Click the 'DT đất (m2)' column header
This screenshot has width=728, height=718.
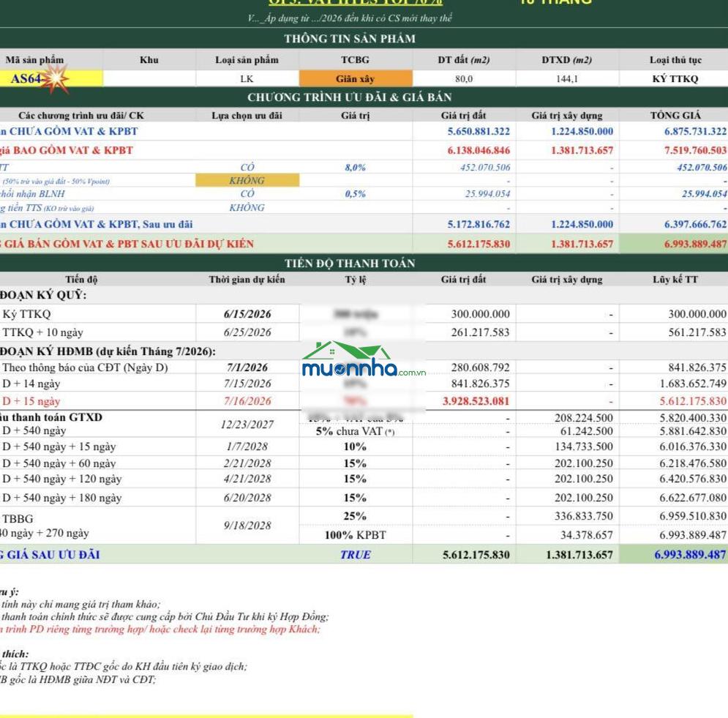click(464, 60)
